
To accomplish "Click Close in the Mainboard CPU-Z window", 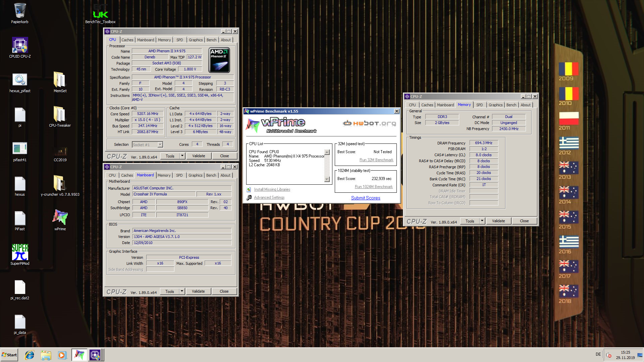I will coord(224,291).
